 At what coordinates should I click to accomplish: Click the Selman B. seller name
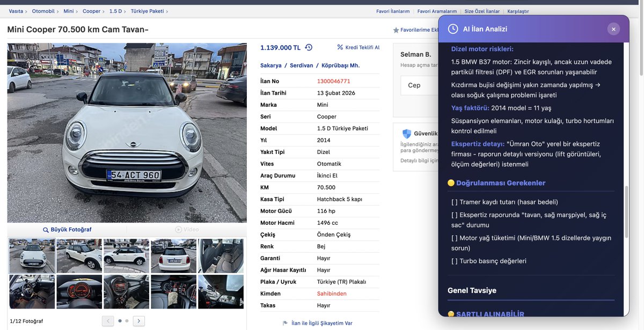click(x=416, y=54)
